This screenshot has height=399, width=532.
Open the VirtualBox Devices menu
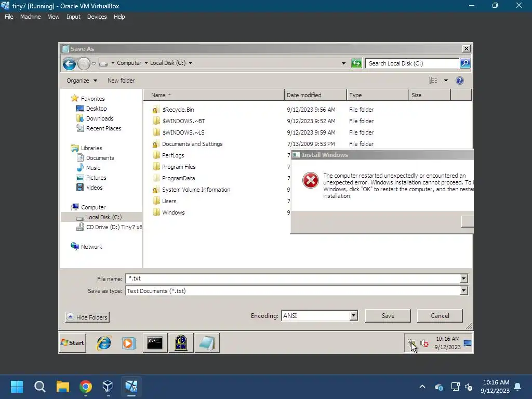pyautogui.click(x=97, y=17)
